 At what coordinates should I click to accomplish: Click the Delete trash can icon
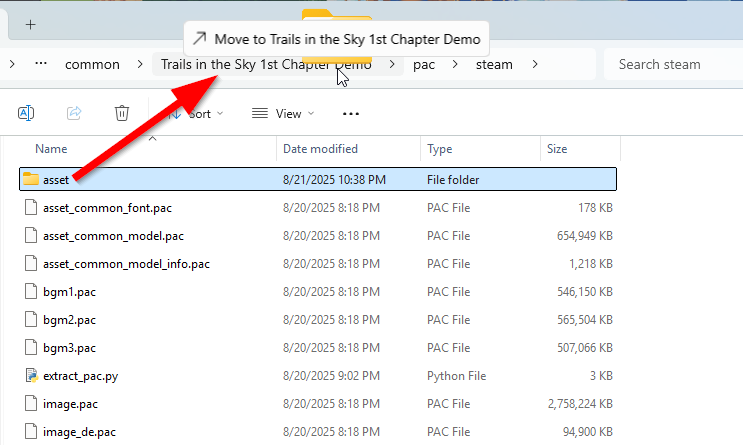click(122, 113)
